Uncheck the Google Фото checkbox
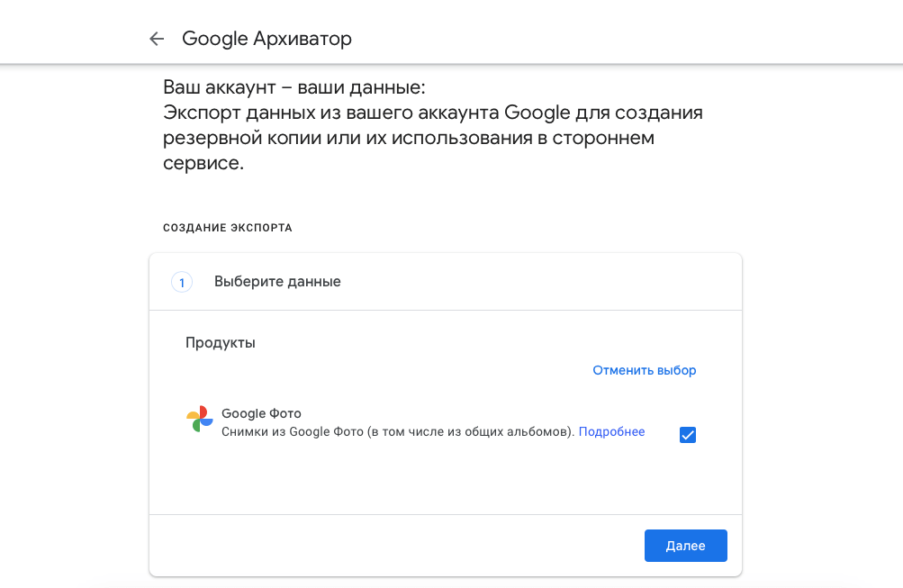The width and height of the screenshot is (903, 588). pyautogui.click(x=688, y=435)
